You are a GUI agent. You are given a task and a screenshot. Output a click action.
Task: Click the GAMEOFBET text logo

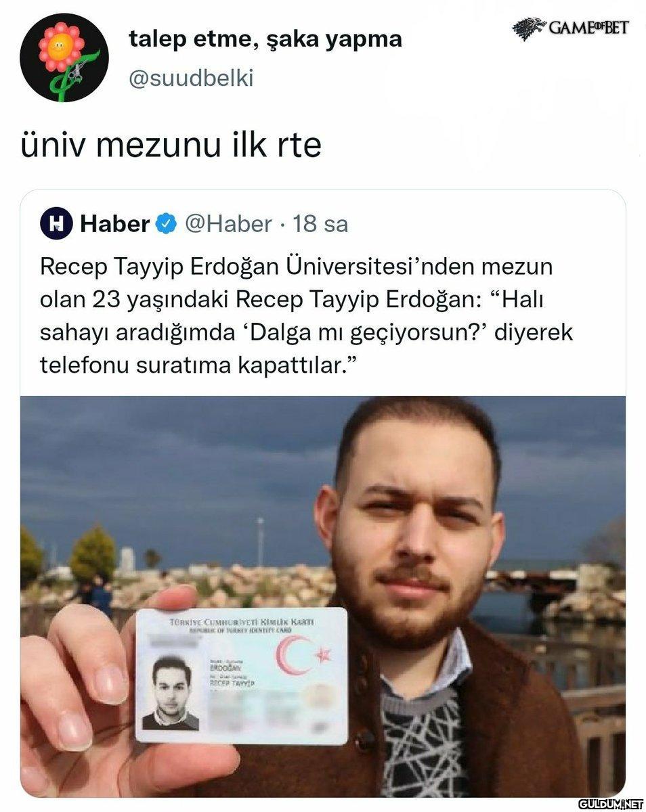[x=589, y=28]
